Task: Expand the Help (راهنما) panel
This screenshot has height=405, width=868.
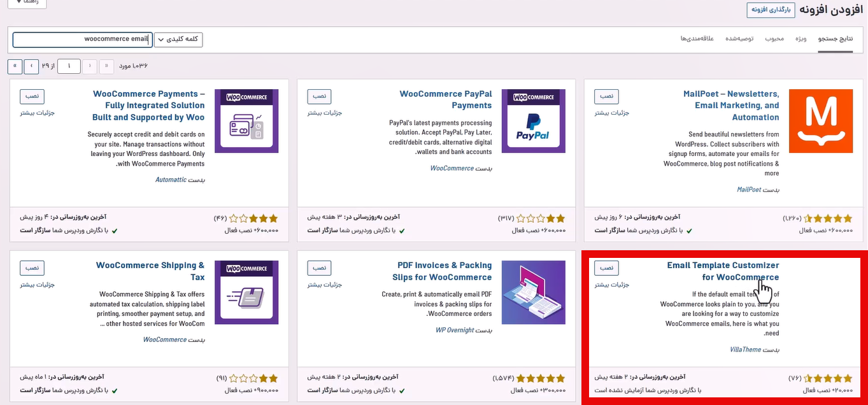Action: [x=26, y=3]
